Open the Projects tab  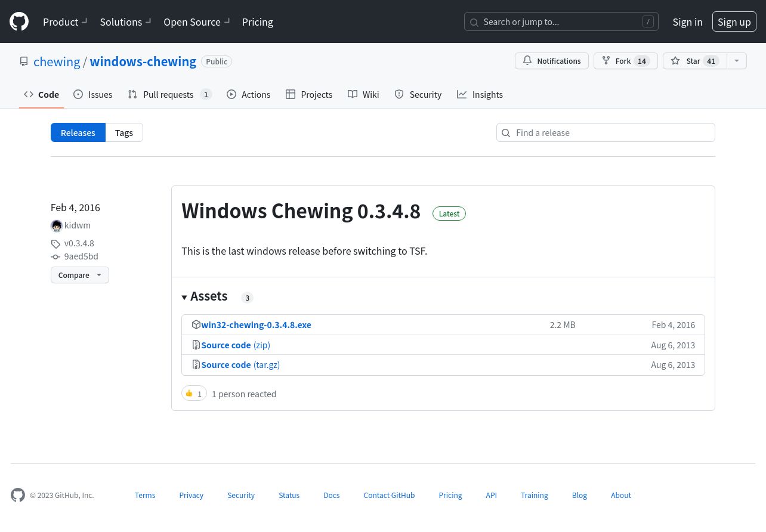point(309,94)
